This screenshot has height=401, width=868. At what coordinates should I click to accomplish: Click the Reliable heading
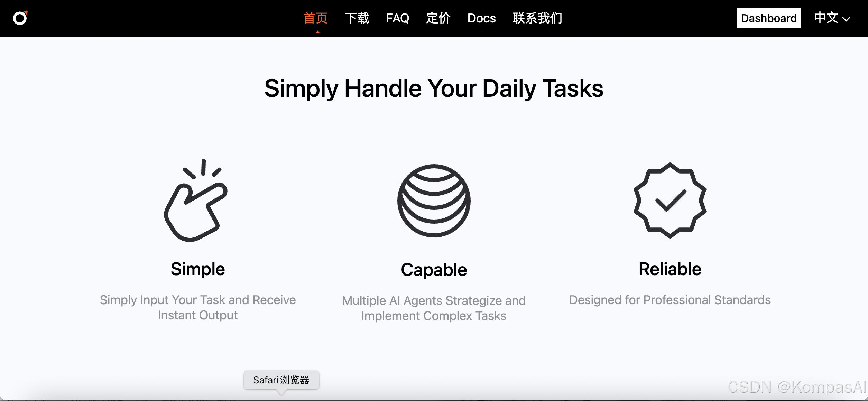point(670,269)
